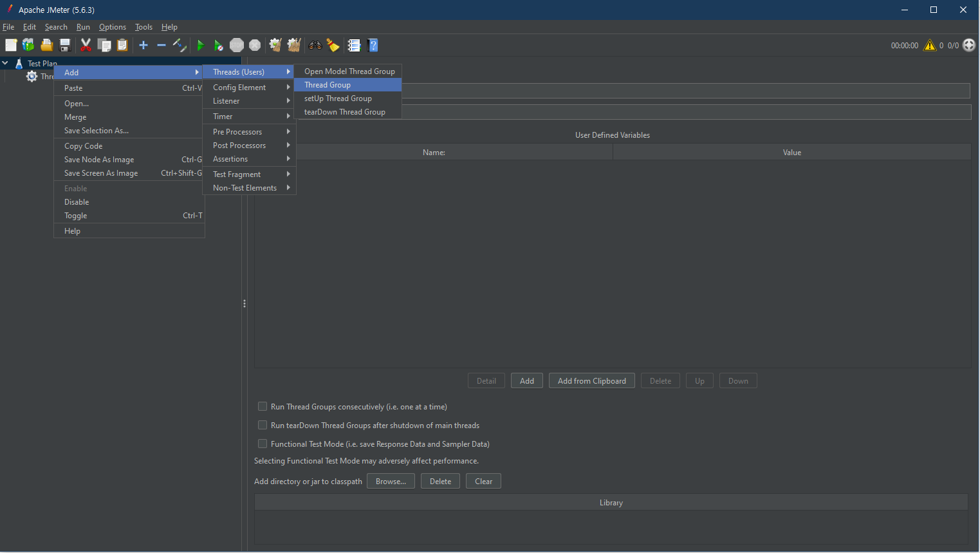Click the Copy icon in toolbar
The height and width of the screenshot is (553, 980).
tap(104, 45)
